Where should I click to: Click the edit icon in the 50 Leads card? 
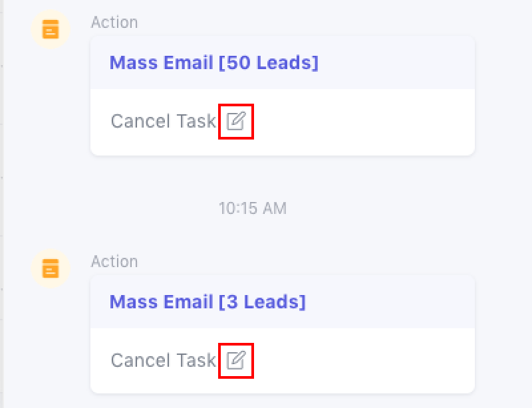[x=236, y=121]
